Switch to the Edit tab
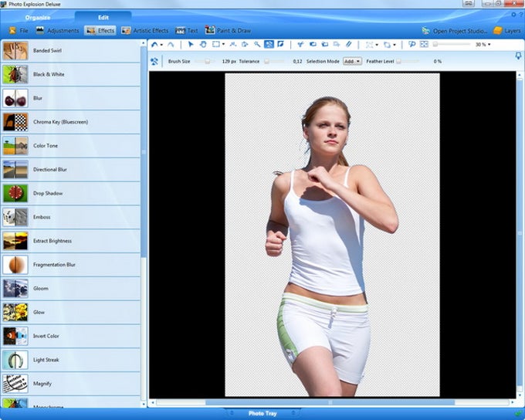This screenshot has width=525, height=420. click(103, 18)
